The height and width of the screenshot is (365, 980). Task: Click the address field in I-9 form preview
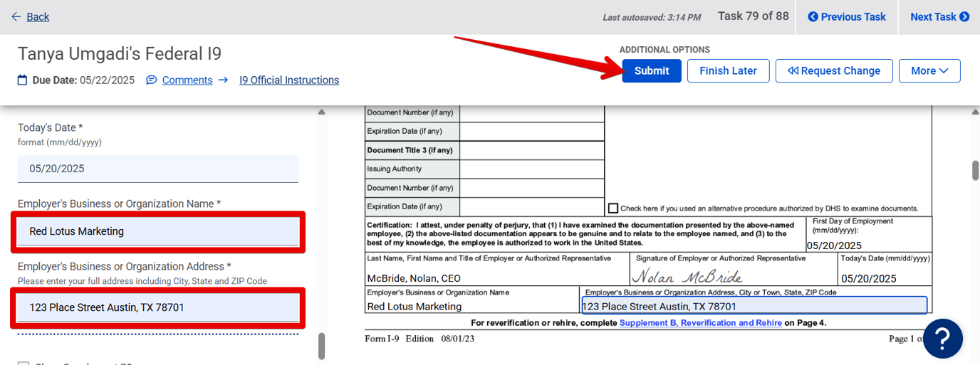click(x=754, y=305)
